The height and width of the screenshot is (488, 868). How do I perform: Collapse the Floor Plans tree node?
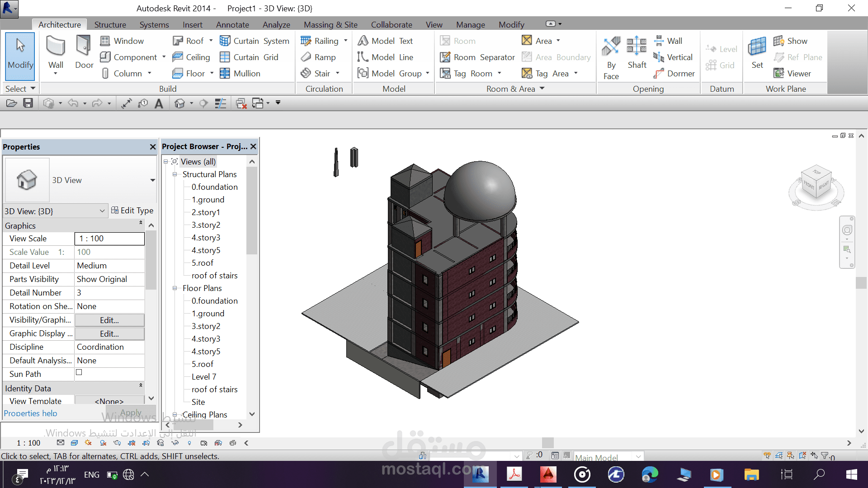tap(175, 288)
